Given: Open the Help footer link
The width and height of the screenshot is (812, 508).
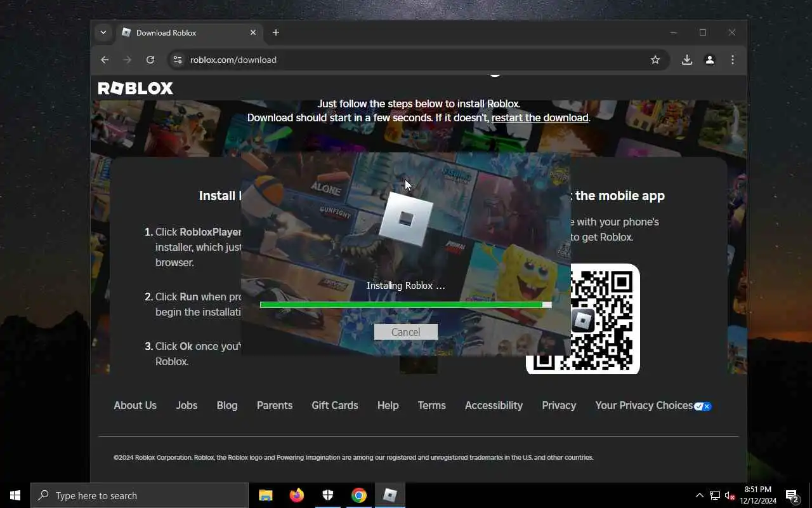Looking at the screenshot, I should [388, 405].
